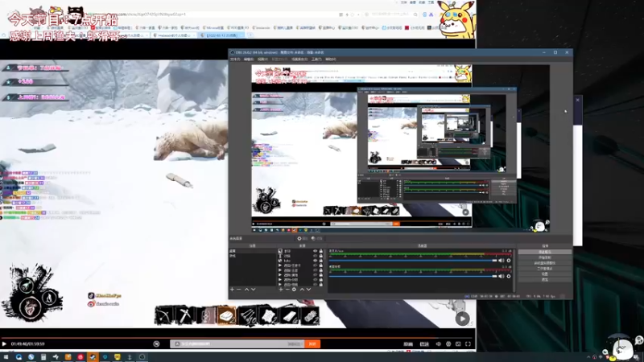Click the large round play overlay button
644x362 pixels.
tap(462, 319)
